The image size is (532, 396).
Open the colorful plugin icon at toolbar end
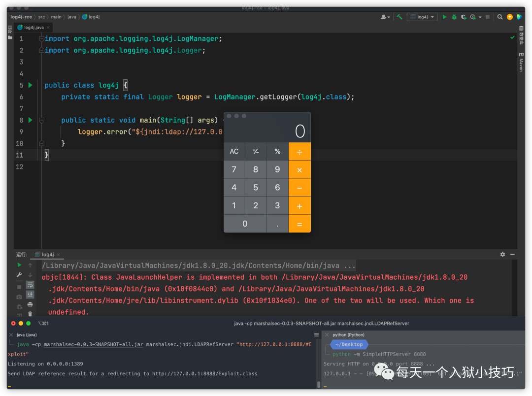click(519, 17)
